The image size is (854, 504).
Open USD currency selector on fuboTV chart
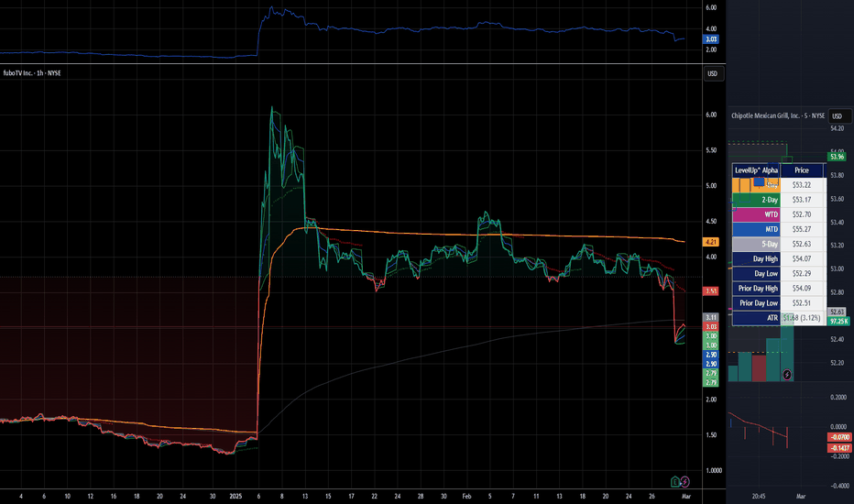point(712,73)
